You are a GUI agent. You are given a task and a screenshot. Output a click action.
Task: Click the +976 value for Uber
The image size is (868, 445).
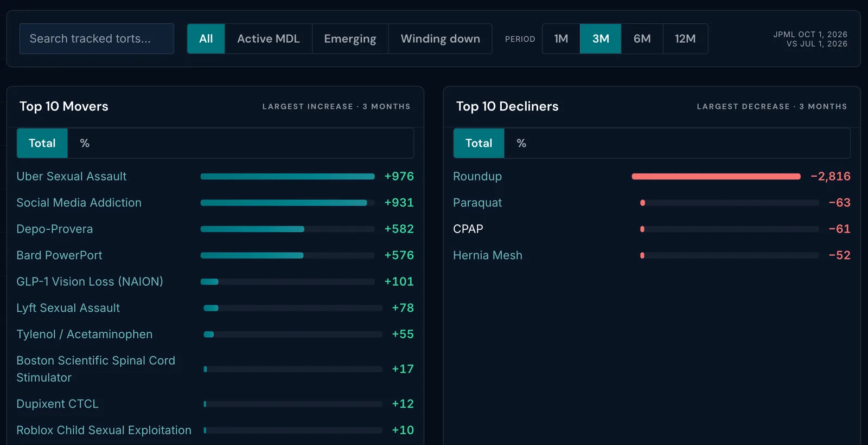point(399,176)
